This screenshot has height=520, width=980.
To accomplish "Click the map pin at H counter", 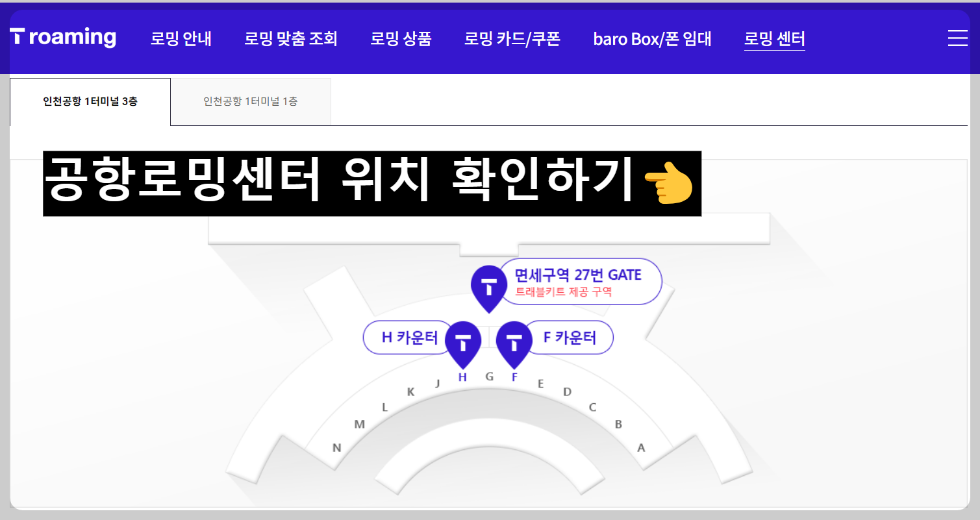I will point(462,345).
